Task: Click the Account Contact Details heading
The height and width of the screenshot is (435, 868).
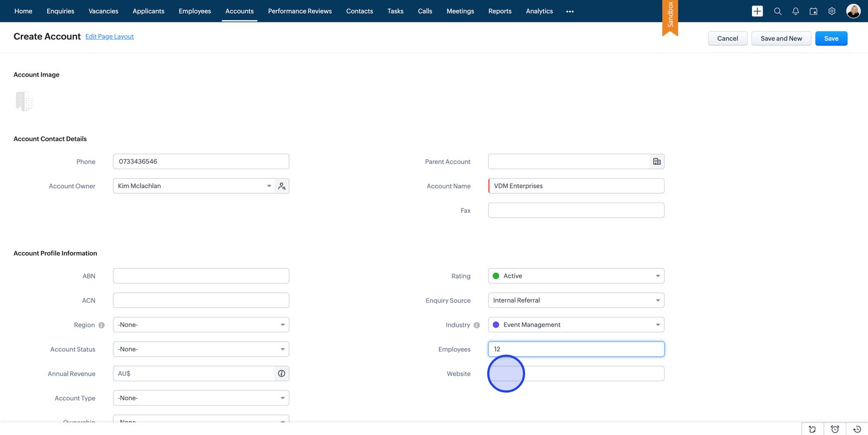Action: coord(50,139)
